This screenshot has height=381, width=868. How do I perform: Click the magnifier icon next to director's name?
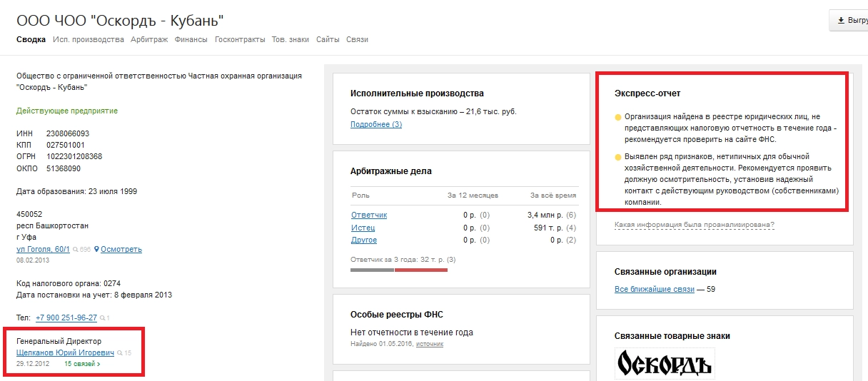[x=120, y=352]
